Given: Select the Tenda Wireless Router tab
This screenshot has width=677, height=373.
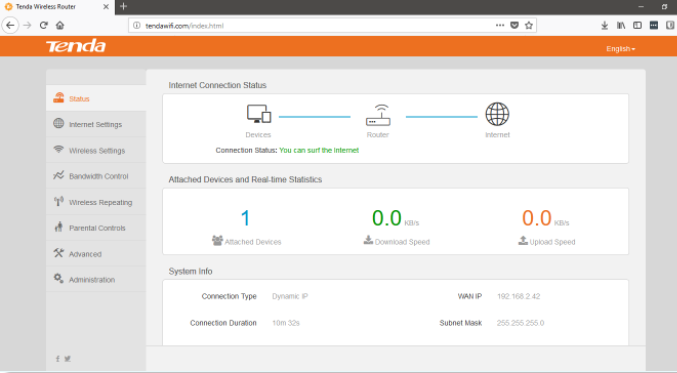Looking at the screenshot, I should pos(57,7).
